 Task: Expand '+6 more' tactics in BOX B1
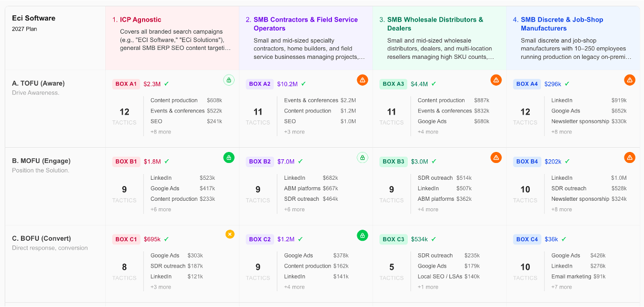pos(160,209)
